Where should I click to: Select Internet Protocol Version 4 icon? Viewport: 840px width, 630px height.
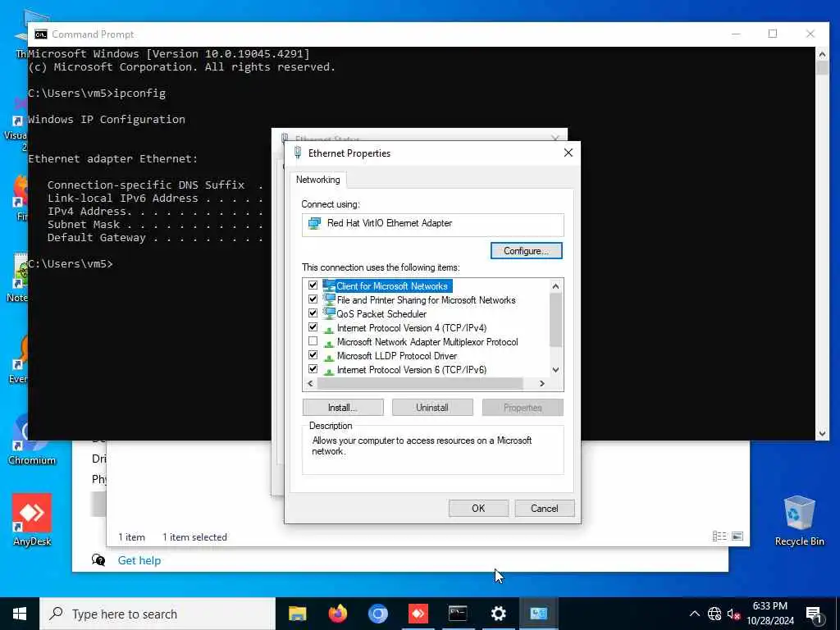[329, 328]
